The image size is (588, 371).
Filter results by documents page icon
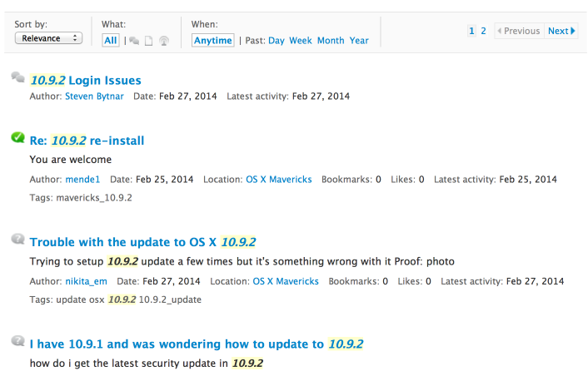point(148,41)
